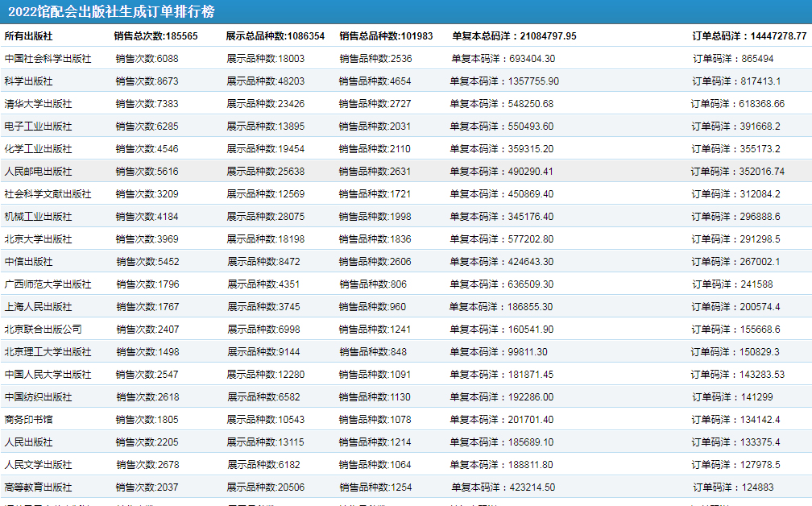Click the 订单总码洋 header total
Image resolution: width=812 pixels, height=506 pixels.
coord(749,36)
